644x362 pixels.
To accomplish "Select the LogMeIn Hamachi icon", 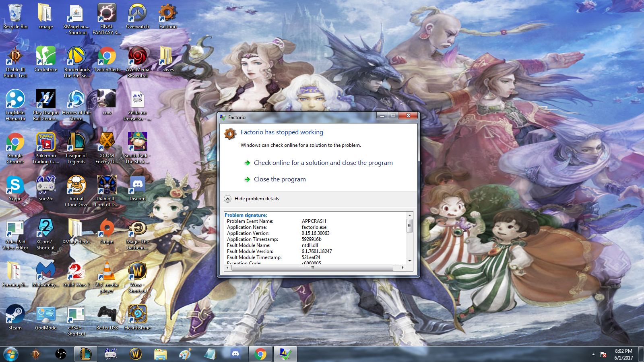I will tap(15, 105).
